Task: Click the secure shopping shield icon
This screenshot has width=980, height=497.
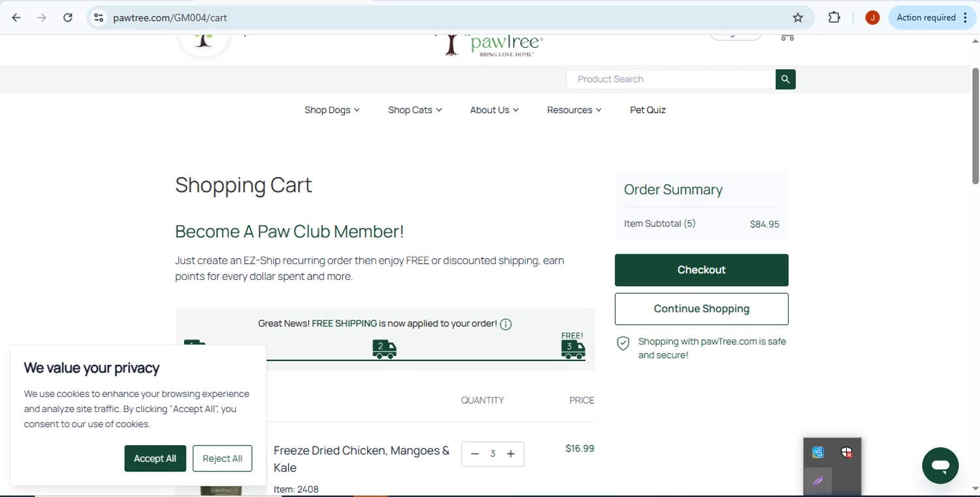Action: [623, 343]
